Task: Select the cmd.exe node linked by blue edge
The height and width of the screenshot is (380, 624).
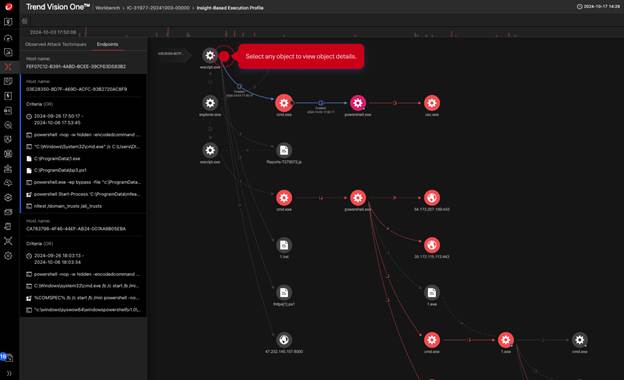Action: point(284,103)
